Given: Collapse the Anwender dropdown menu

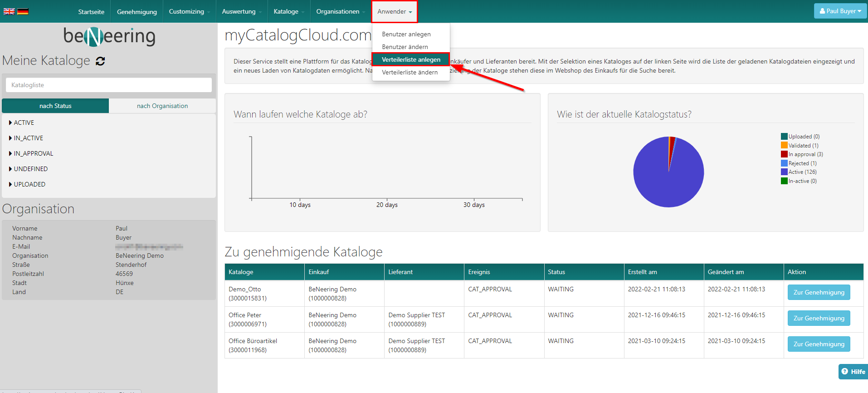Looking at the screenshot, I should (x=395, y=11).
